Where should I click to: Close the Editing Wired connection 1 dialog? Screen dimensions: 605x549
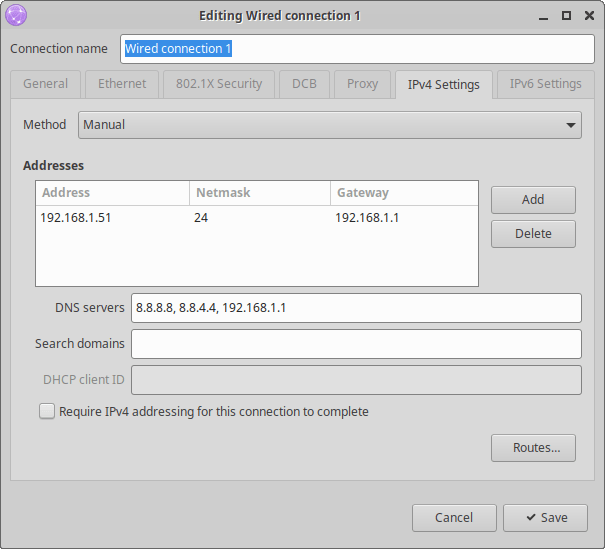click(589, 15)
